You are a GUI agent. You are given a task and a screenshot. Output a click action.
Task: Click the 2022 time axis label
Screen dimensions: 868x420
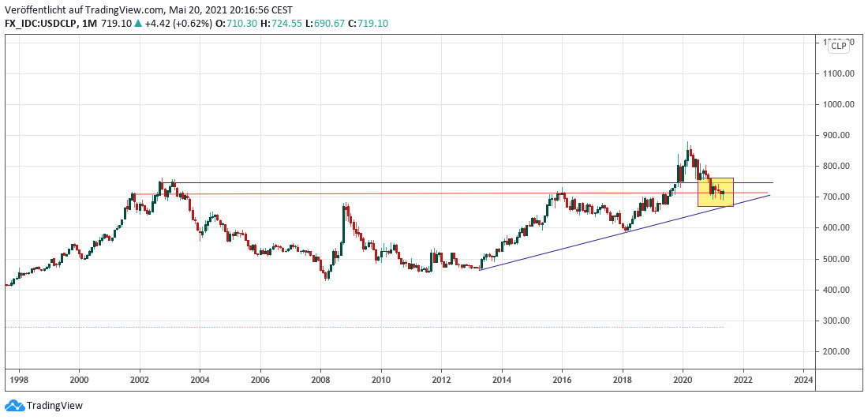pos(743,380)
